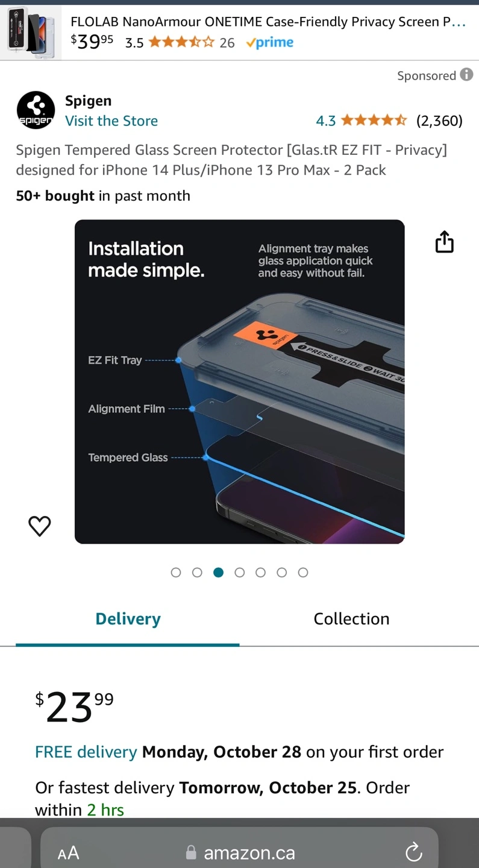The height and width of the screenshot is (868, 479).
Task: Open the AA reader text options
Action: (x=68, y=853)
